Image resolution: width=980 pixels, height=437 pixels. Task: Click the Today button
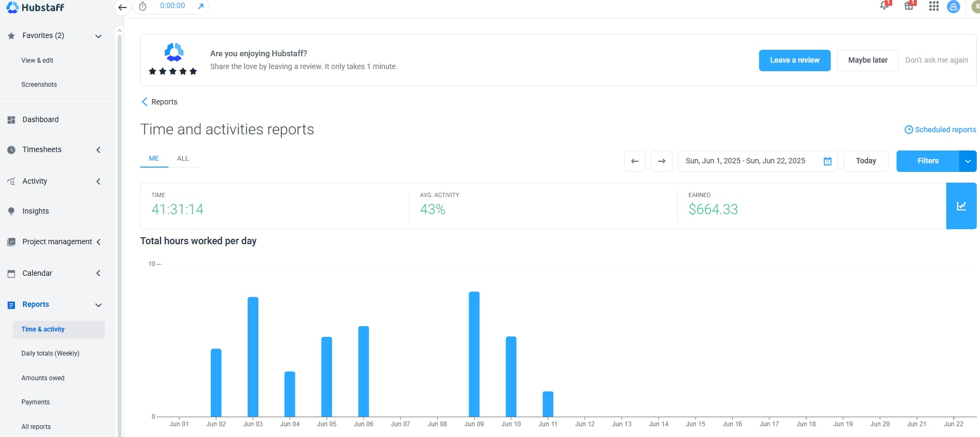866,161
